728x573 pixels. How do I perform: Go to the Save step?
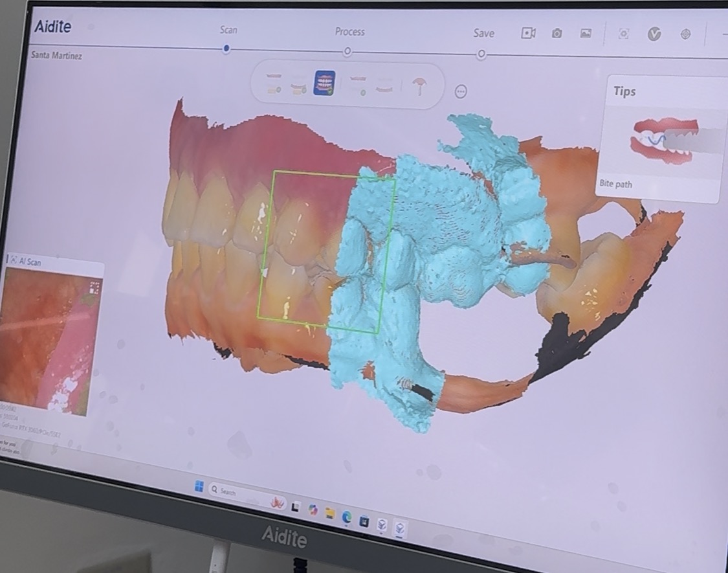(481, 54)
